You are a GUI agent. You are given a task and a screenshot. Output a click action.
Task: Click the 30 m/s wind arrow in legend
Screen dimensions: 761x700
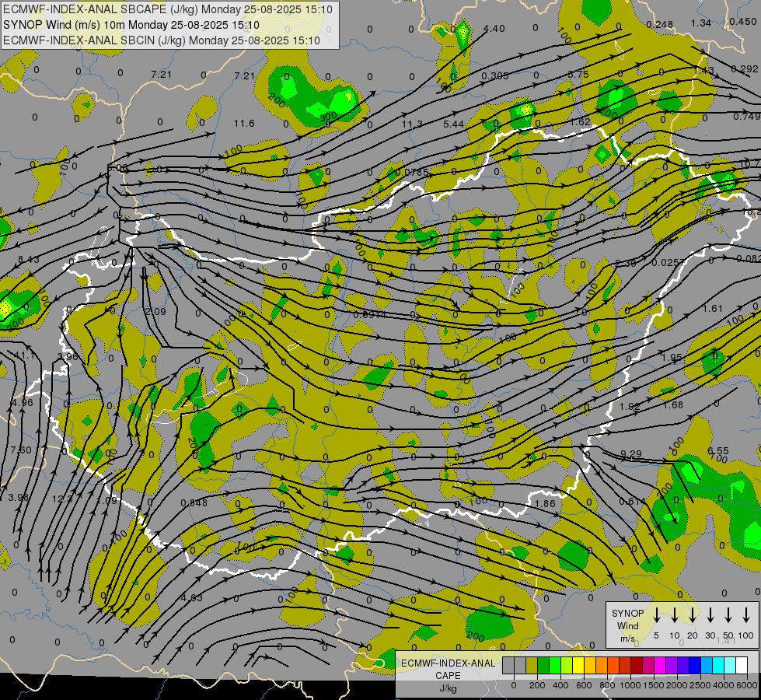point(710,615)
